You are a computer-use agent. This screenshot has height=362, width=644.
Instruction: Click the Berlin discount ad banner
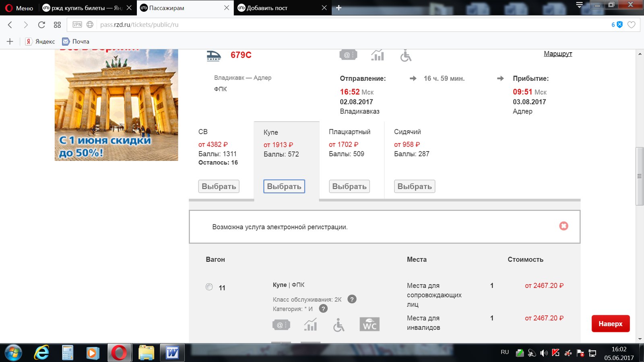coord(116,105)
